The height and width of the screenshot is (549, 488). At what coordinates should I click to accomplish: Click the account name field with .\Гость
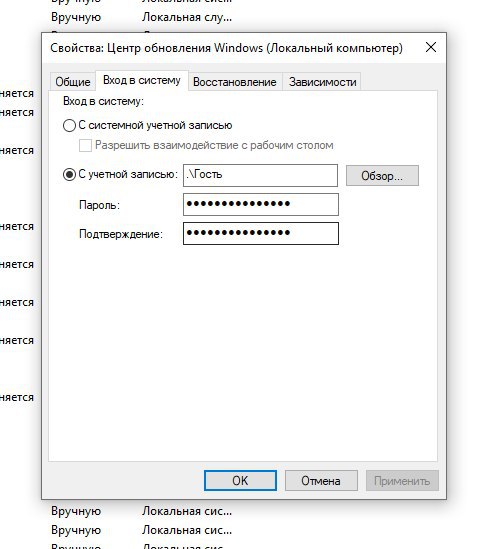260,175
